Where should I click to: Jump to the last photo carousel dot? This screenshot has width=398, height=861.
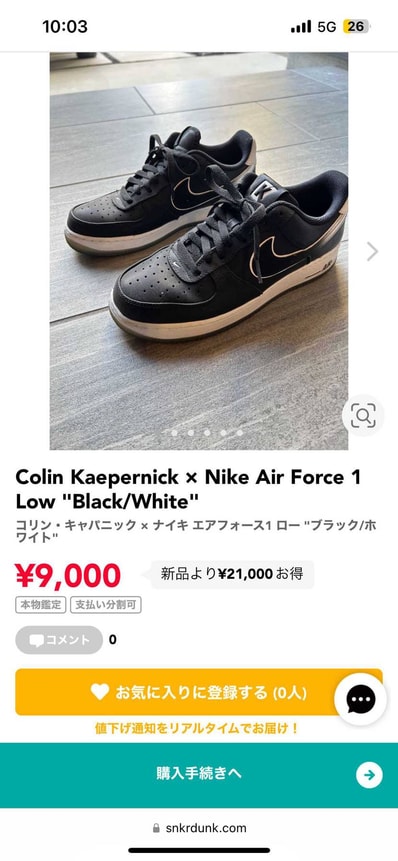(x=240, y=433)
